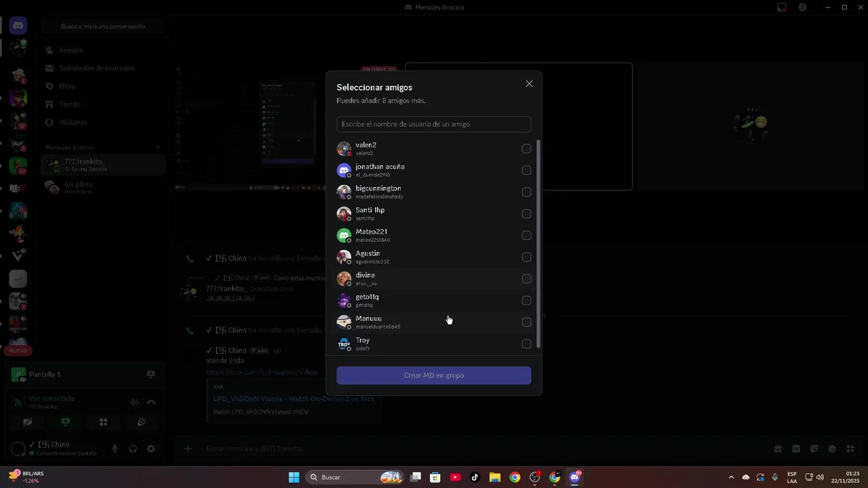Open activities icon in voice panel

(x=103, y=422)
